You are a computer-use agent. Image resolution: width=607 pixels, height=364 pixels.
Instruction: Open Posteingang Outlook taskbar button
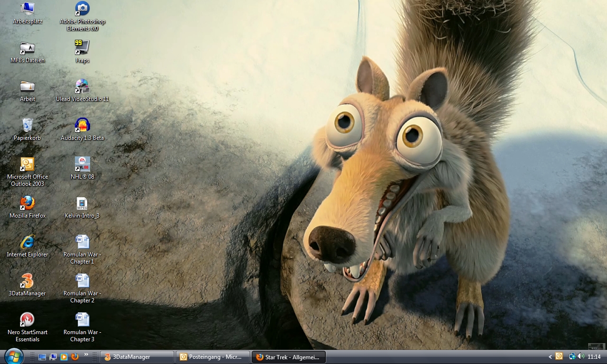tap(212, 357)
